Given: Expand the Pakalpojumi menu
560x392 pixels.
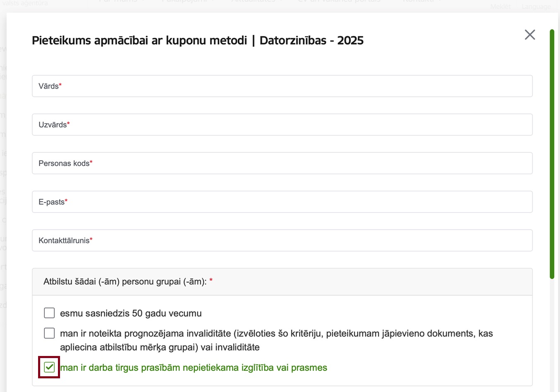Looking at the screenshot, I should (188, 2).
